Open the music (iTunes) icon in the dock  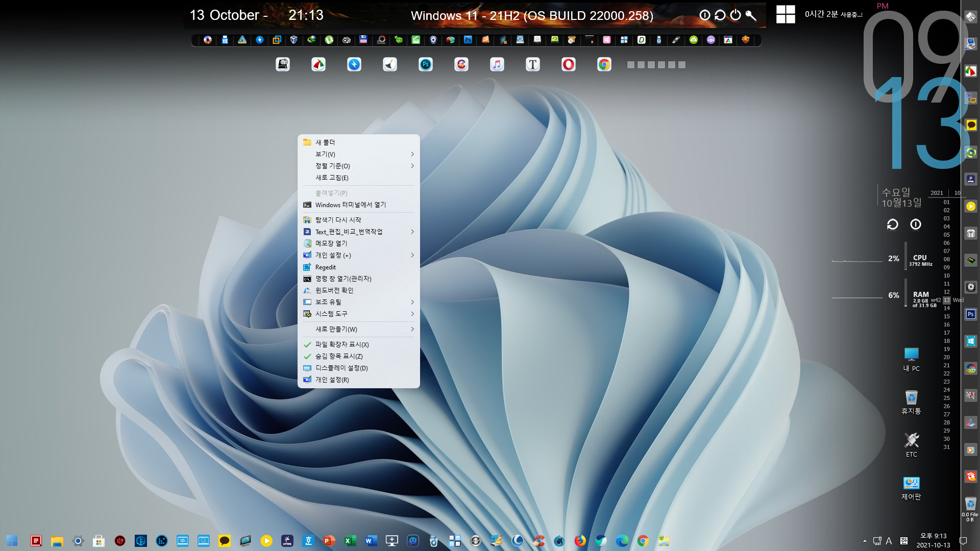pos(497,64)
